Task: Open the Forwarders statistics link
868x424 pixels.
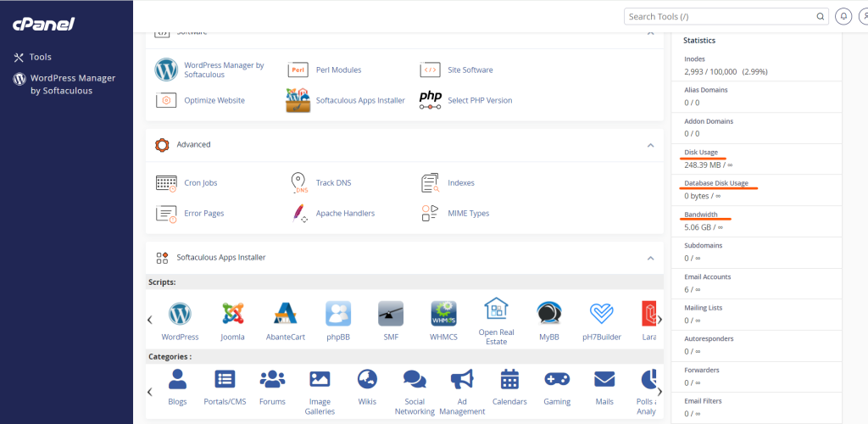Action: pos(701,370)
